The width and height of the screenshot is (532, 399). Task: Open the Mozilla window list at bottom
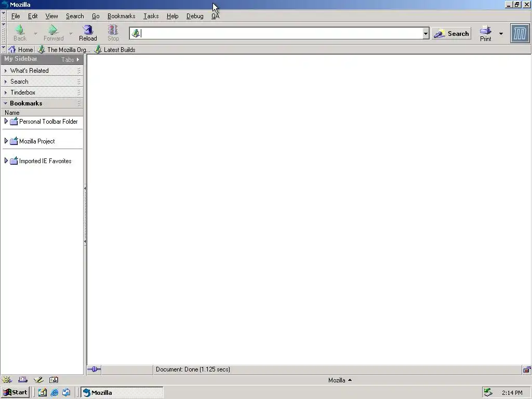pyautogui.click(x=340, y=380)
